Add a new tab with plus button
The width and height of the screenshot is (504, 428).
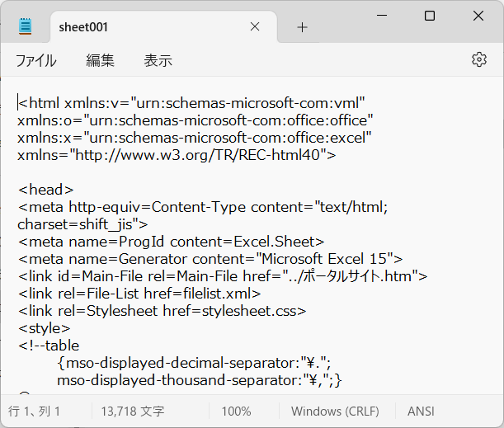tap(302, 27)
